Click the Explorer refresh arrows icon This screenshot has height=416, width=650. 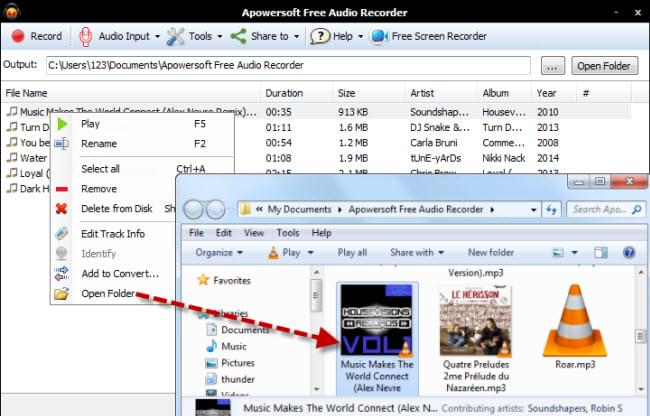click(x=551, y=210)
